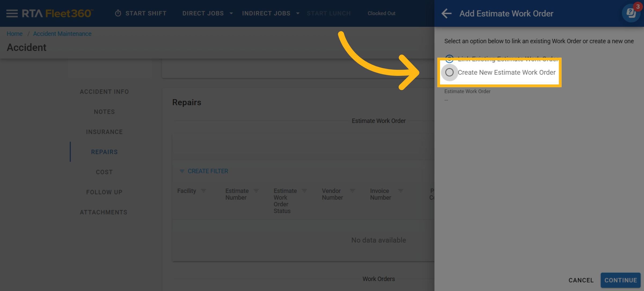
Task: Click the Facility column filter icon
Action: [x=204, y=191]
